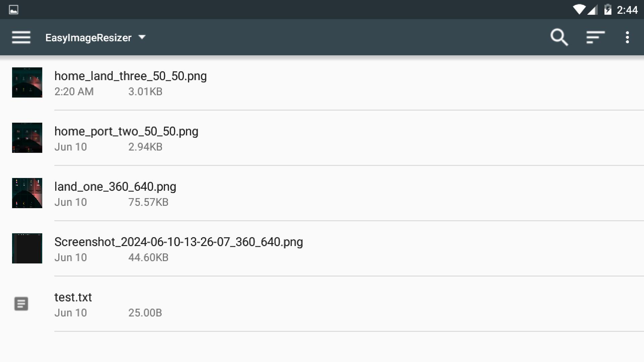Open the Screenshot_2024-06-10-13-26-07_360_640.png file
Screen dimensions: 644x362
point(322,248)
